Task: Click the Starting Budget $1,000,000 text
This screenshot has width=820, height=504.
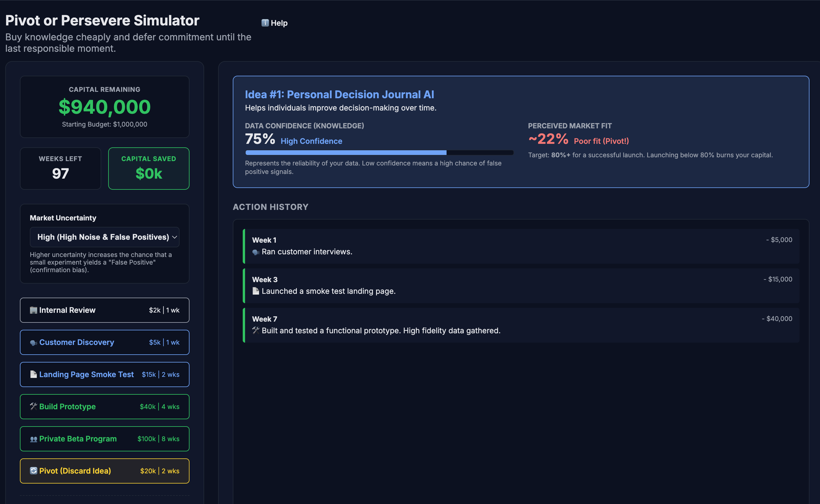Action: tap(105, 124)
